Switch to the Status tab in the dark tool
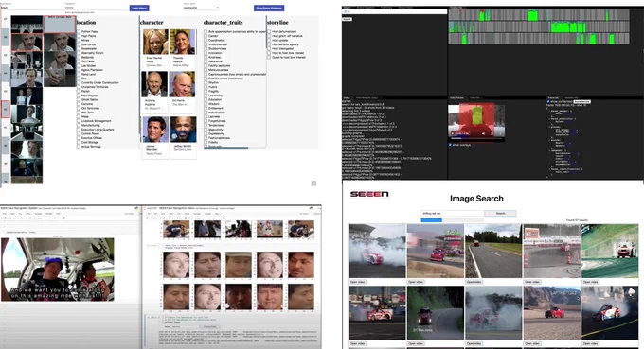Screen dimensions: 644x349 [347, 98]
